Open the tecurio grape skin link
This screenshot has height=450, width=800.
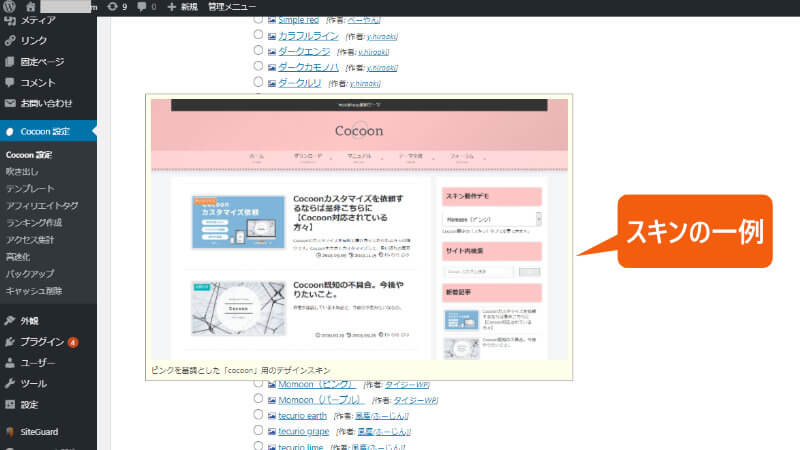pos(304,432)
